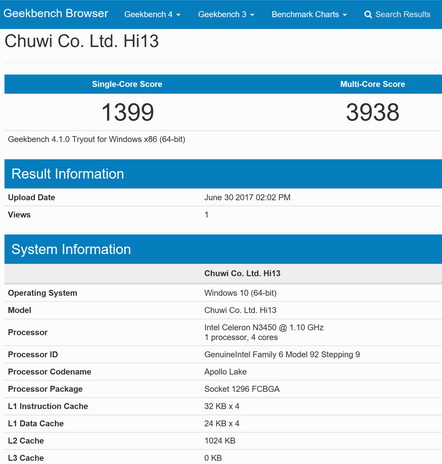
Task: Click the Search Results magnifier icon
Action: [x=368, y=14]
